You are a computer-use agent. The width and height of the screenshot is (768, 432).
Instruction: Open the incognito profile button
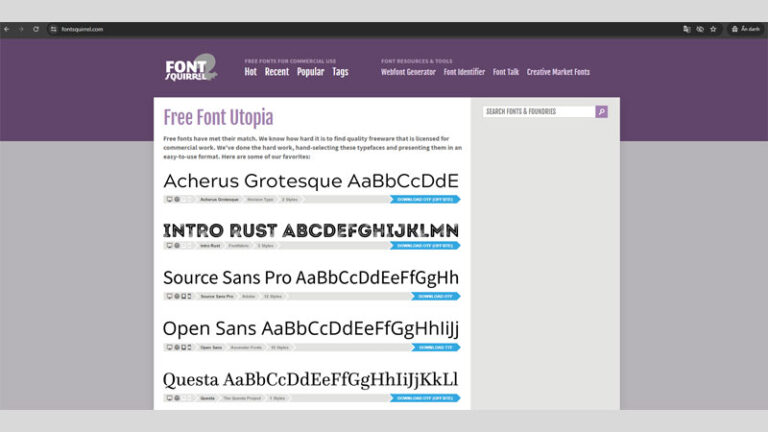(x=745, y=29)
